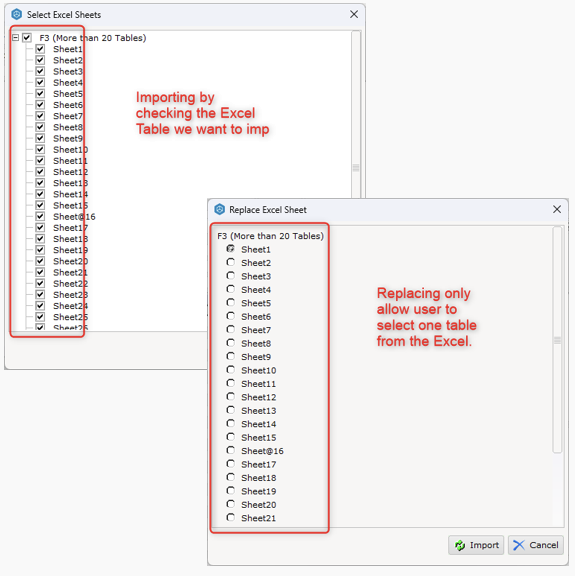Uncheck the F3 (More than 20 Tables) parent checkbox
Viewport: 575px width, 576px height.
(27, 37)
